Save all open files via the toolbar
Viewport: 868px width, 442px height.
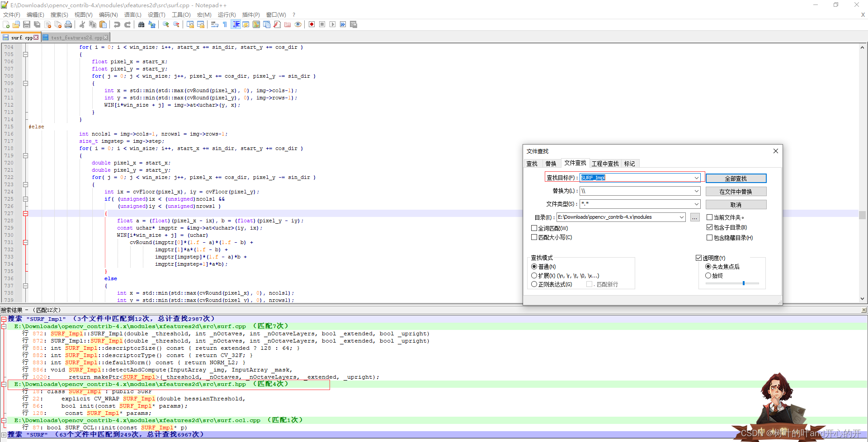37,24
